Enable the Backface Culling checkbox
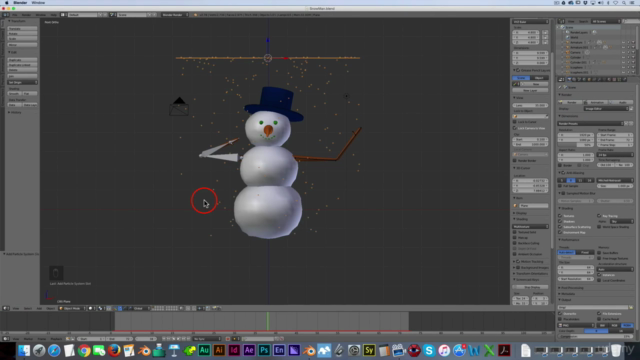The image size is (640, 360). tap(515, 243)
